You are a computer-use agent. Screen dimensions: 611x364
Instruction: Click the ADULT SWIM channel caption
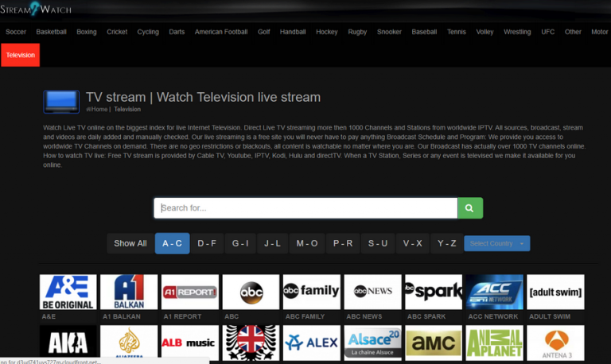pos(550,316)
